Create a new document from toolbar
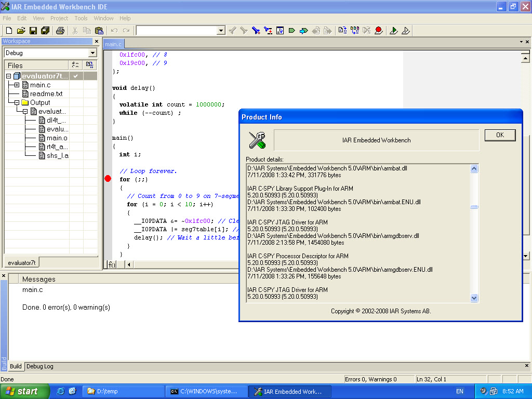The height and width of the screenshot is (399, 532). [x=9, y=31]
